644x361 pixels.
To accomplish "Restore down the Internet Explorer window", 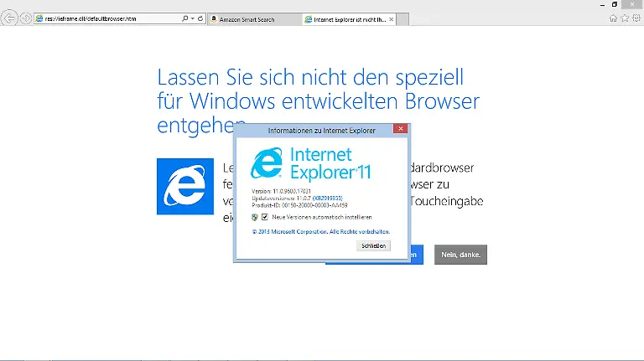I will [615, 4].
